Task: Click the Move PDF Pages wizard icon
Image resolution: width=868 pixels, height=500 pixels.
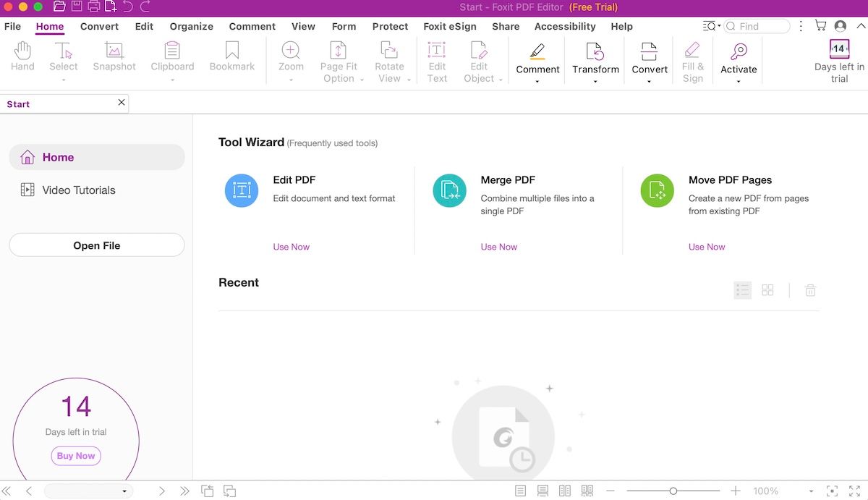Action: (657, 191)
